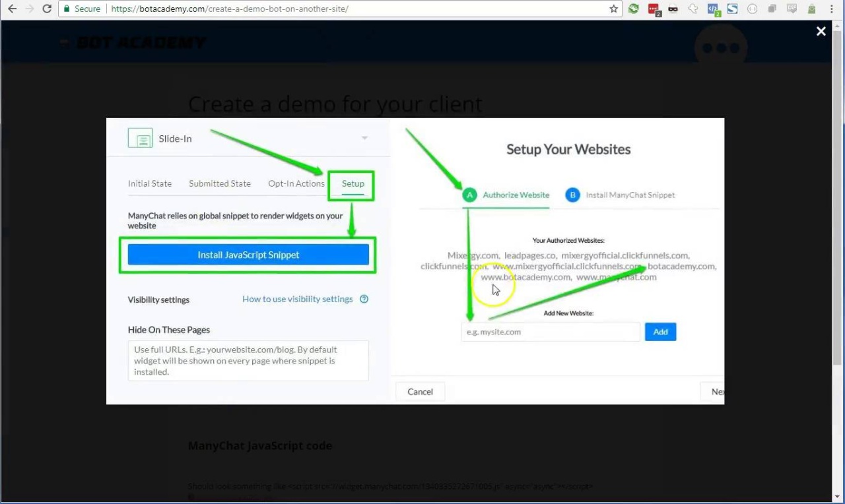Click the browser back arrow

click(x=12, y=9)
